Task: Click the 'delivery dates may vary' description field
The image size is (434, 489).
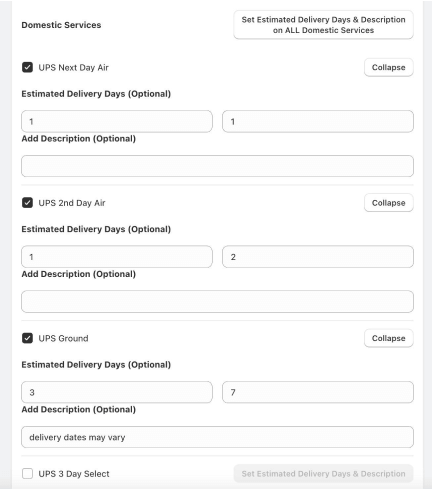Action: click(217, 437)
